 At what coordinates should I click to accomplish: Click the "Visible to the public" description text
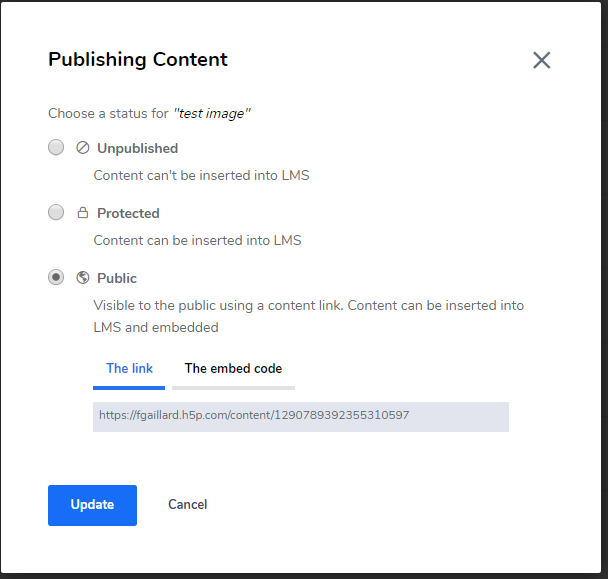click(x=309, y=316)
